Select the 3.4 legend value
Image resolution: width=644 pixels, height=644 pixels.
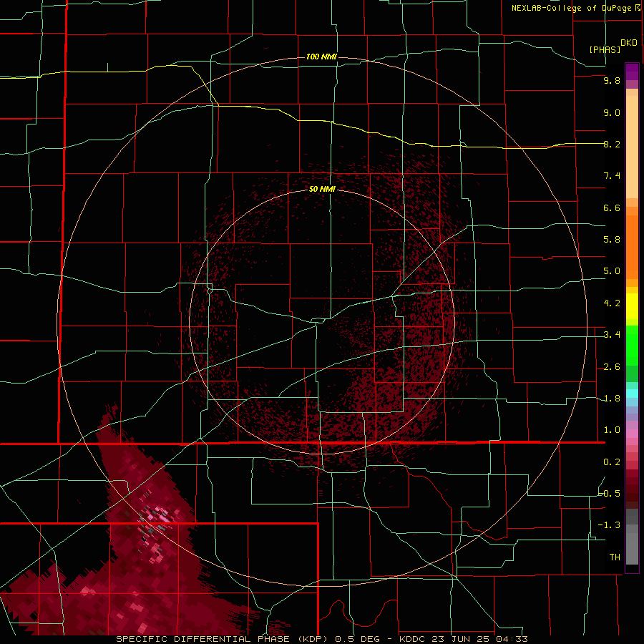click(612, 335)
